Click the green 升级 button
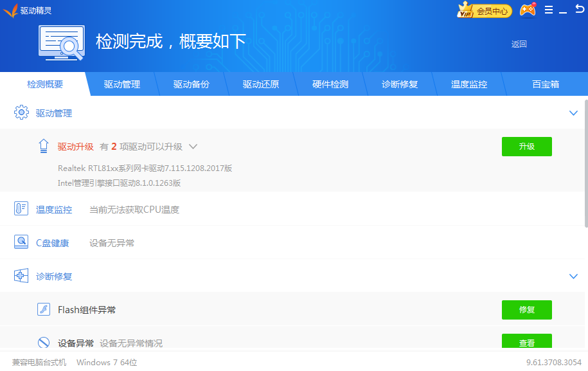This screenshot has height=371, width=588. point(527,147)
